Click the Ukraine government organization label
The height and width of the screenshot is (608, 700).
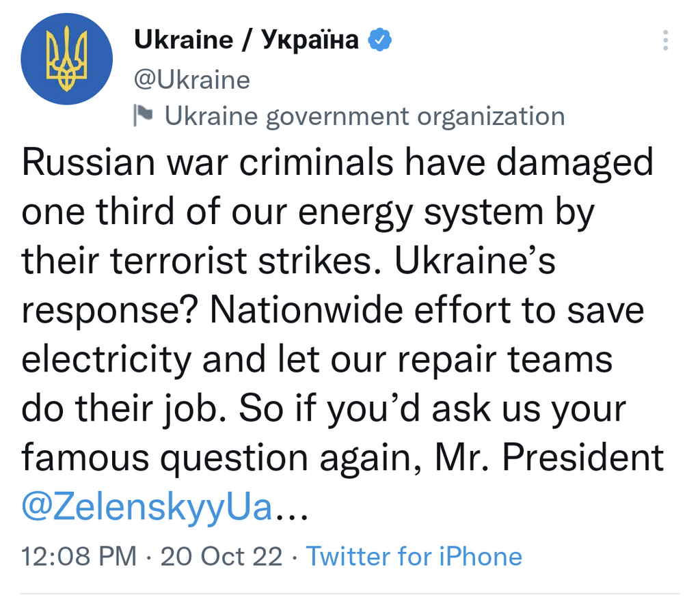click(x=365, y=116)
